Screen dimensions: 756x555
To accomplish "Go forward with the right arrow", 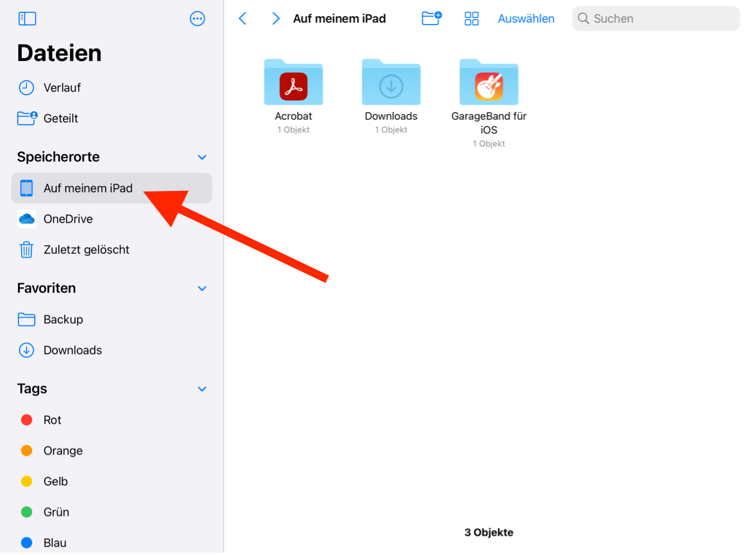I will [276, 18].
